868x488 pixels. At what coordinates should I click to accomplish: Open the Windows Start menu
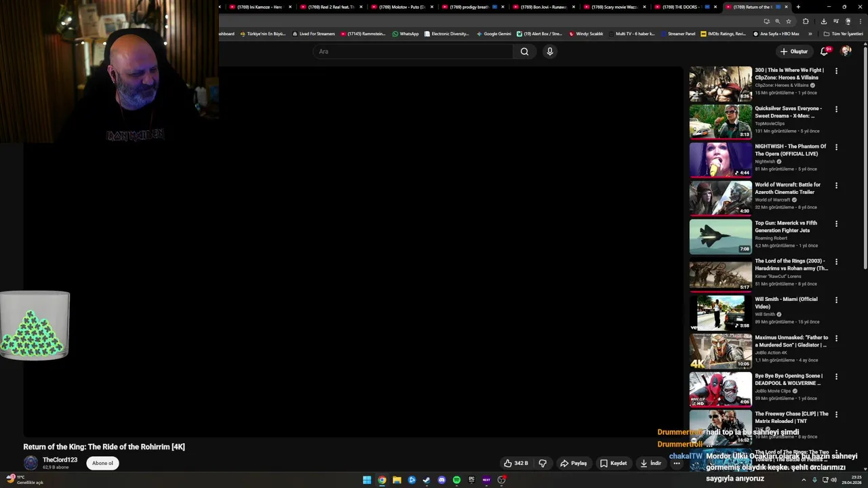[x=367, y=480]
